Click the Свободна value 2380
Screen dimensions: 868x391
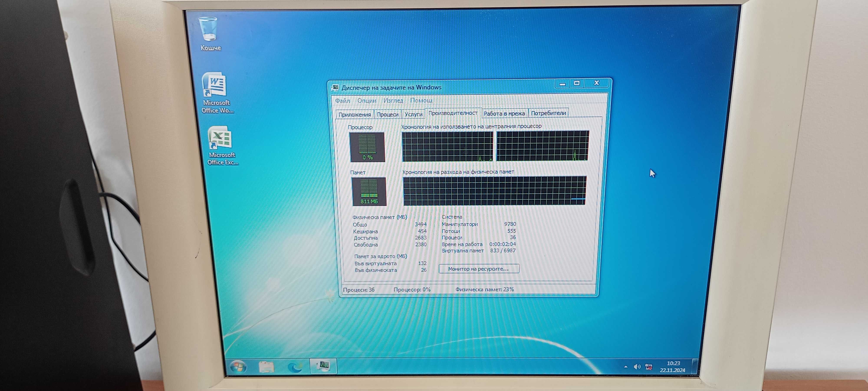tap(421, 245)
